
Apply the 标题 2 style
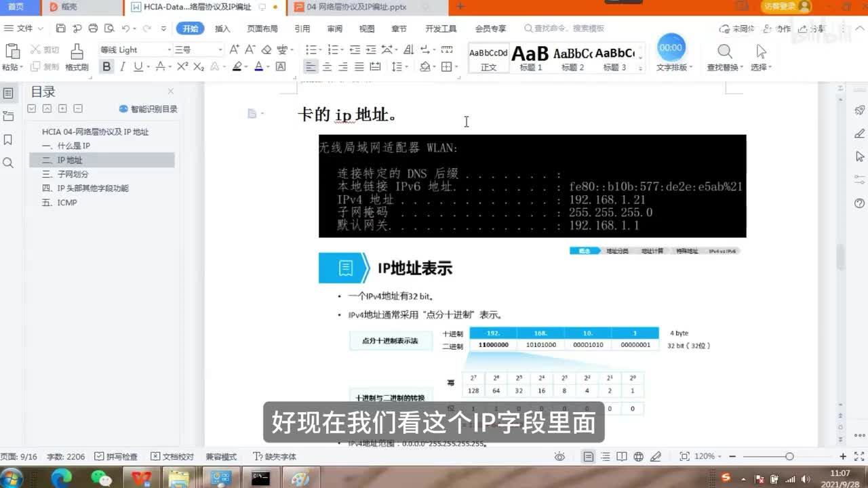572,58
